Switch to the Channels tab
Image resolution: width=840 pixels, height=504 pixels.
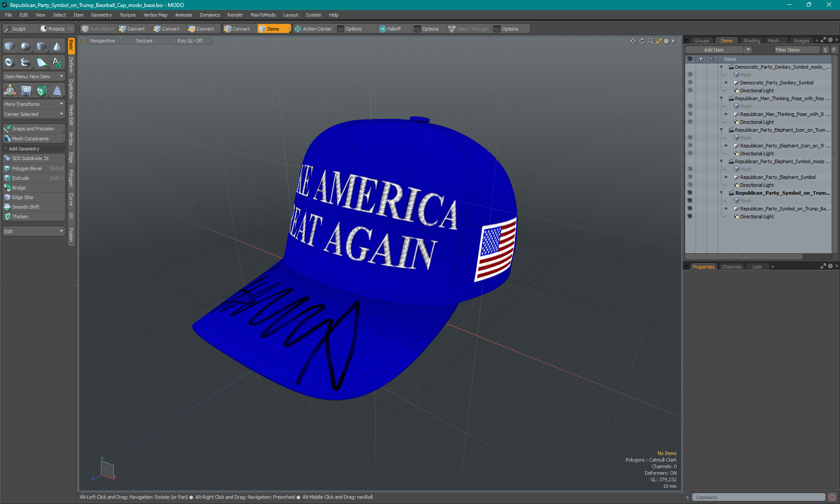coord(731,267)
